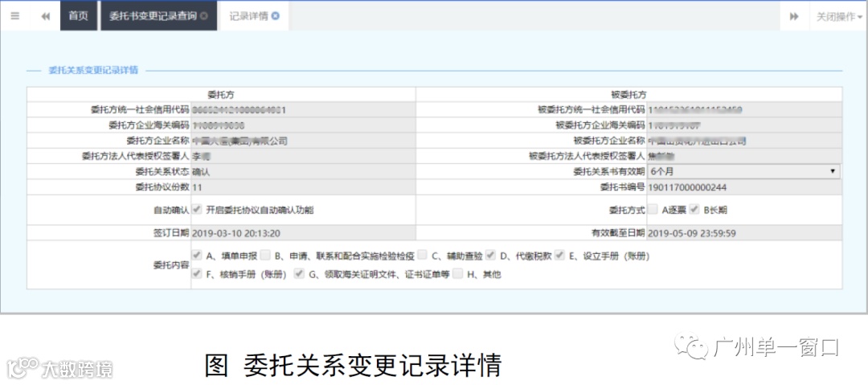This screenshot has width=868, height=385.
Task: Toggle D、代缴税款 checkbox
Action: (491, 256)
